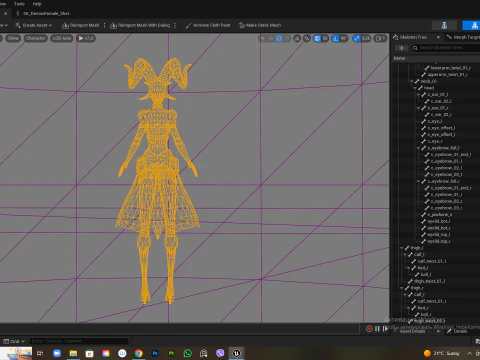This screenshot has width=480, height=360.
Task: Select the head bone in the tree
Action: [429, 88]
